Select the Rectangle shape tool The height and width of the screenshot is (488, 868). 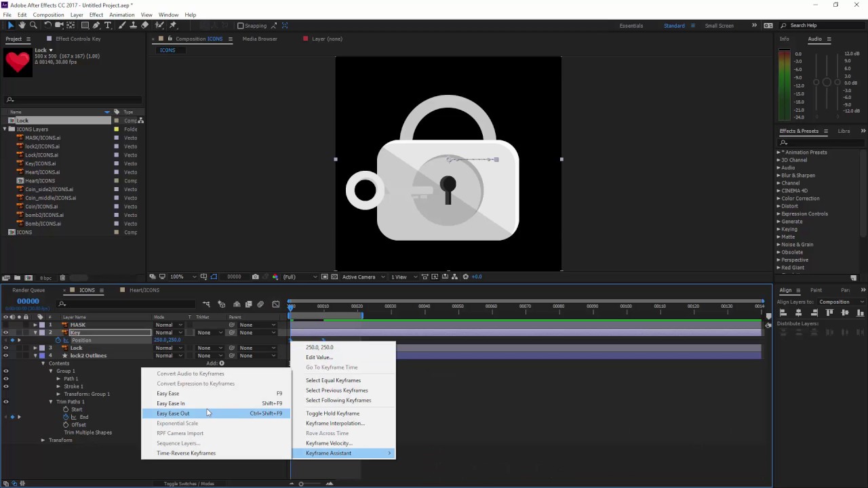[x=85, y=25]
